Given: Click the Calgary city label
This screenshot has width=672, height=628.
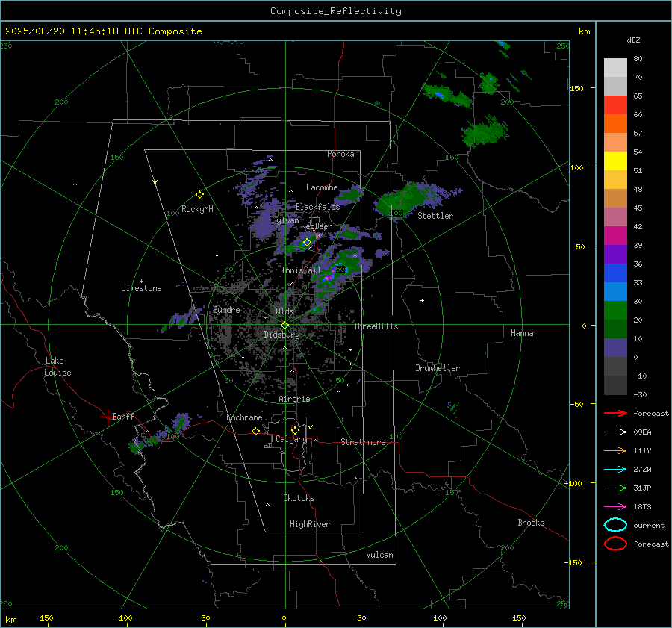Looking at the screenshot, I should (291, 439).
